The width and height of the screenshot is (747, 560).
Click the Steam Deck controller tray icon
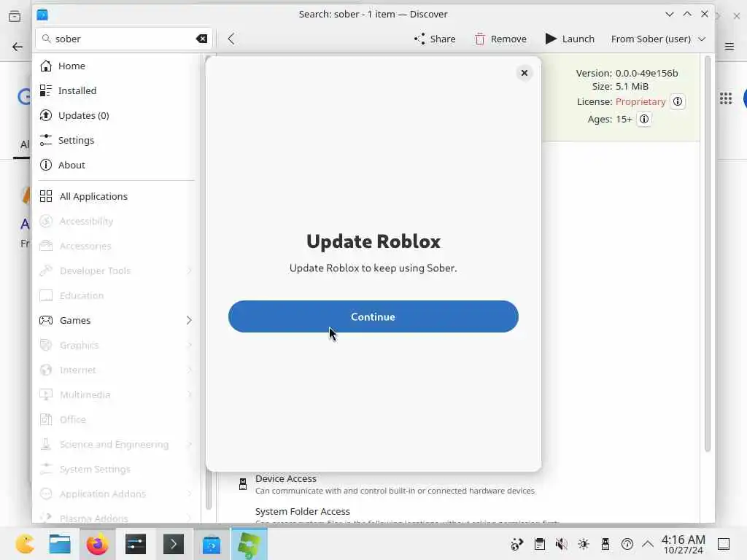pos(517,544)
